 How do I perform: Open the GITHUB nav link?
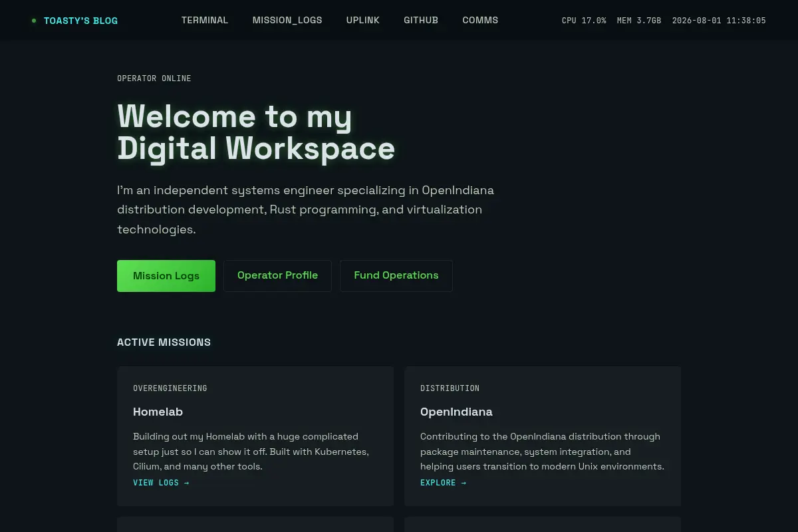[x=421, y=20]
